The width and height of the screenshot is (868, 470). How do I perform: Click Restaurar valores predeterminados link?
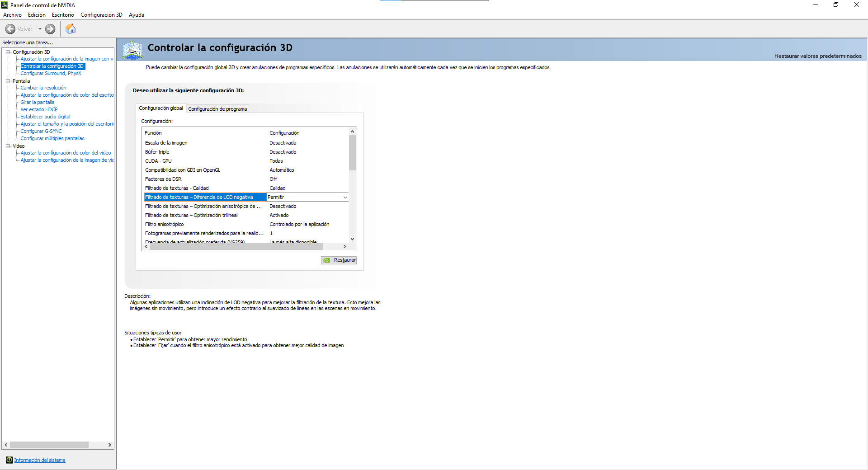(x=818, y=56)
